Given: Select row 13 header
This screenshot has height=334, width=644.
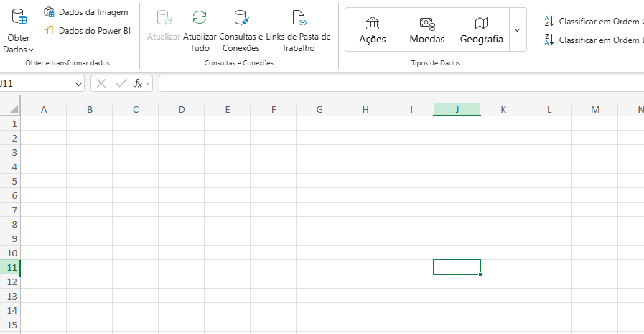Looking at the screenshot, I should 10,296.
